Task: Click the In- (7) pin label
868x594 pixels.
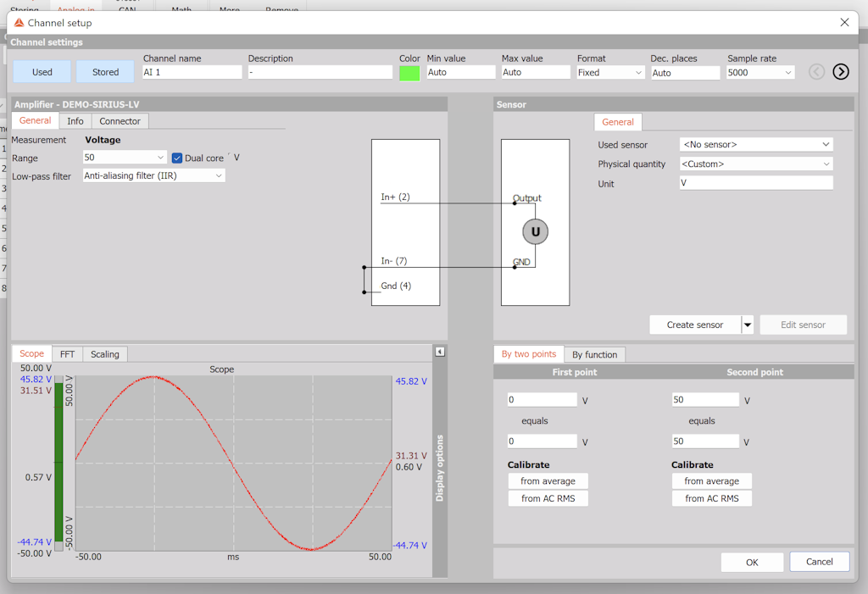Action: [393, 261]
